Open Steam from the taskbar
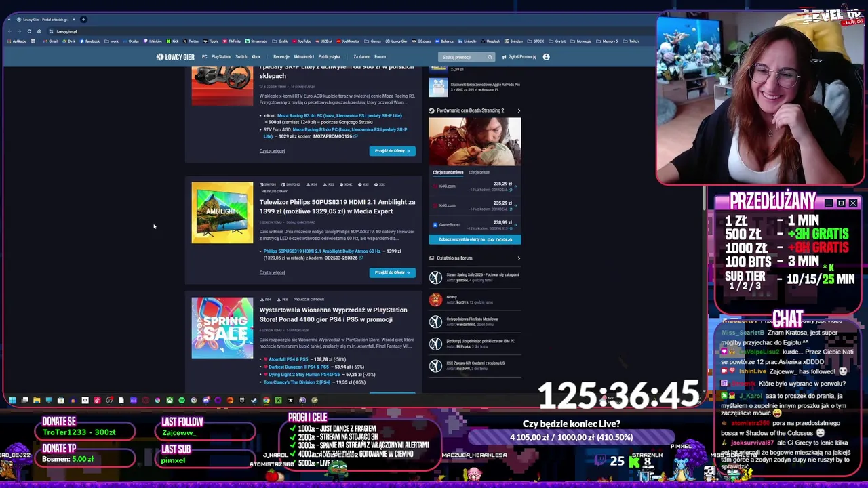The width and height of the screenshot is (868, 488). click(x=254, y=401)
